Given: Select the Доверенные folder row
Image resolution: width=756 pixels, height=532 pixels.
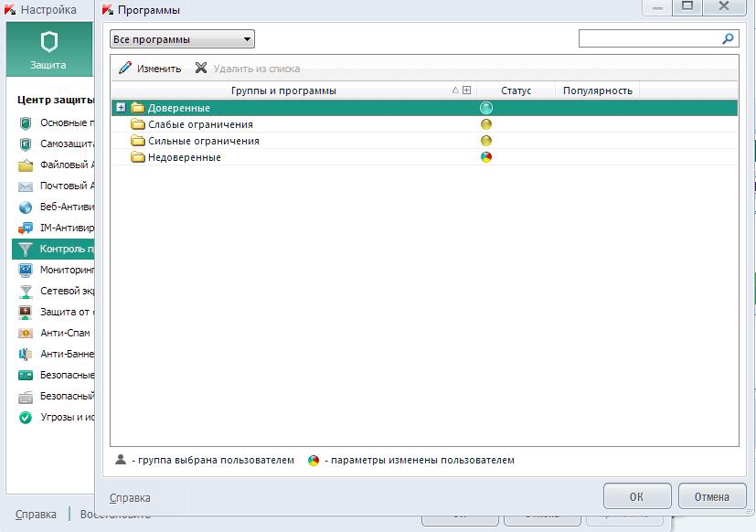Looking at the screenshot, I should tap(424, 108).
